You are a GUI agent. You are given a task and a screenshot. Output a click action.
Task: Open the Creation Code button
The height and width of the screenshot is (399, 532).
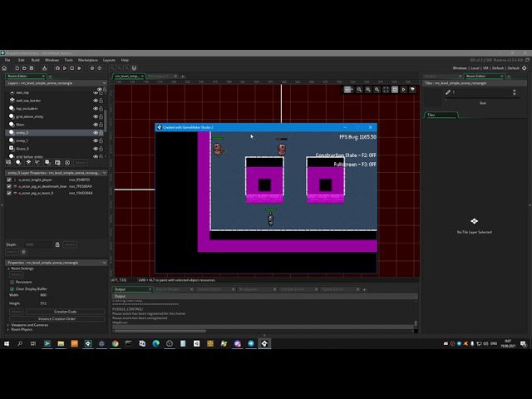(x=65, y=312)
